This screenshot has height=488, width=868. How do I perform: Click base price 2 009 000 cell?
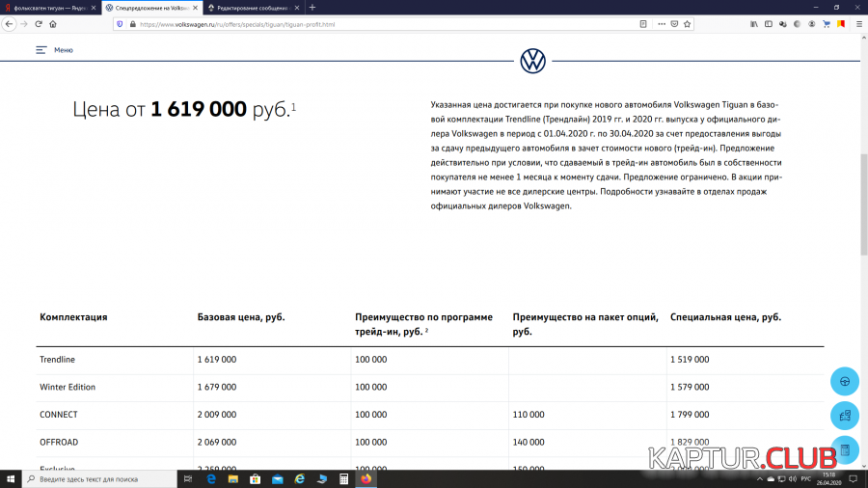(x=216, y=415)
